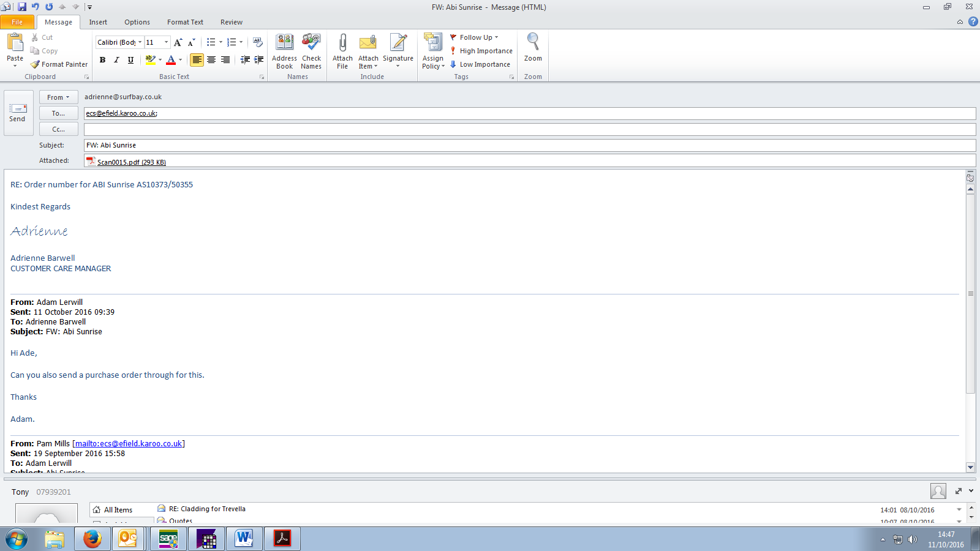Align text to the left

point(197,60)
